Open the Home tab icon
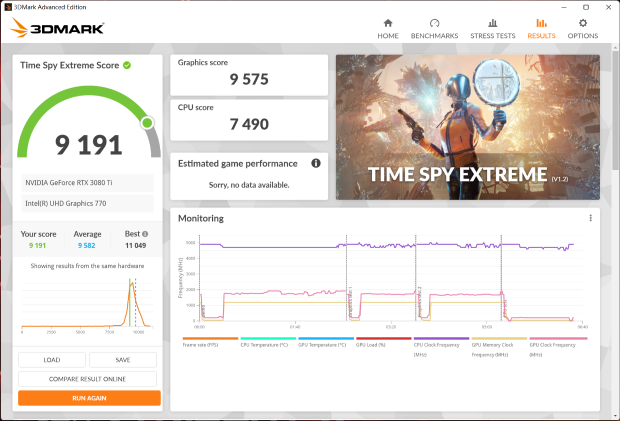This screenshot has height=421, width=620. coord(388,23)
